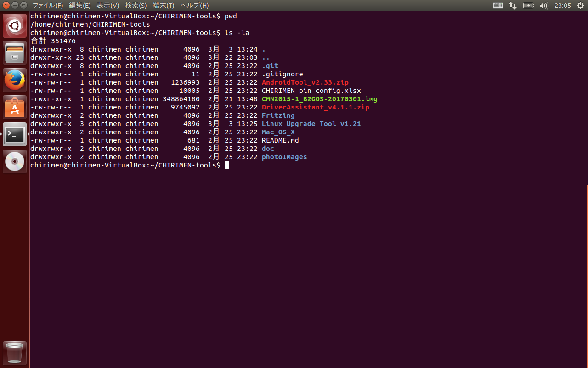Click the Terminal icon in the launcher
This screenshot has height=368, width=588.
[15, 134]
